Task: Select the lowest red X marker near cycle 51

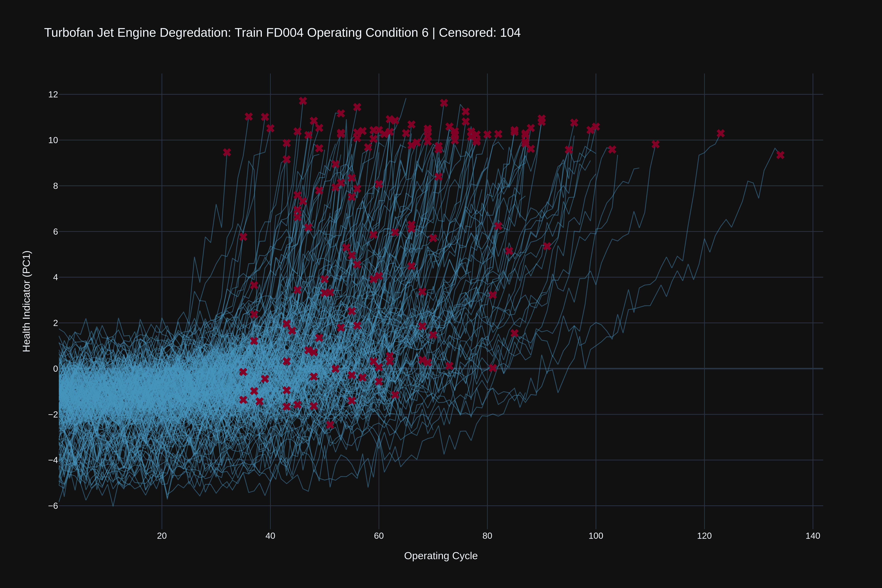Action: point(330,424)
